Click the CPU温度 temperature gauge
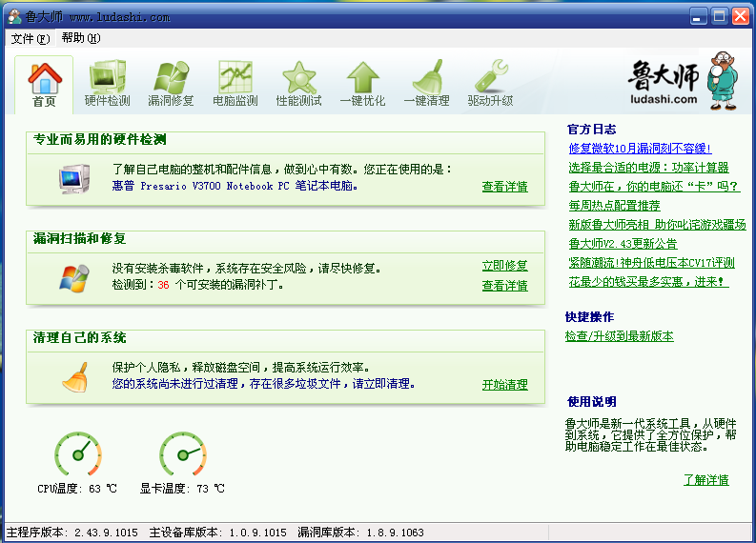This screenshot has width=756, height=543. 77,454
